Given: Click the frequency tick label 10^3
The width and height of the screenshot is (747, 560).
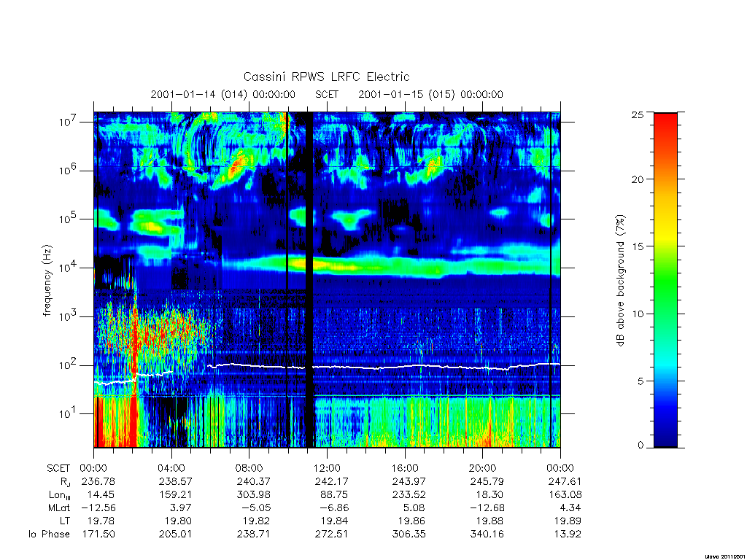Looking at the screenshot, I should pyautogui.click(x=68, y=316).
